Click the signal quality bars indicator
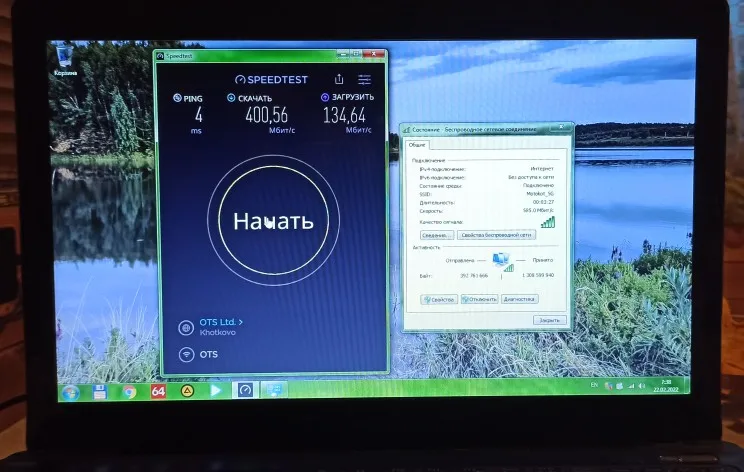This screenshot has width=744, height=472. point(548,222)
